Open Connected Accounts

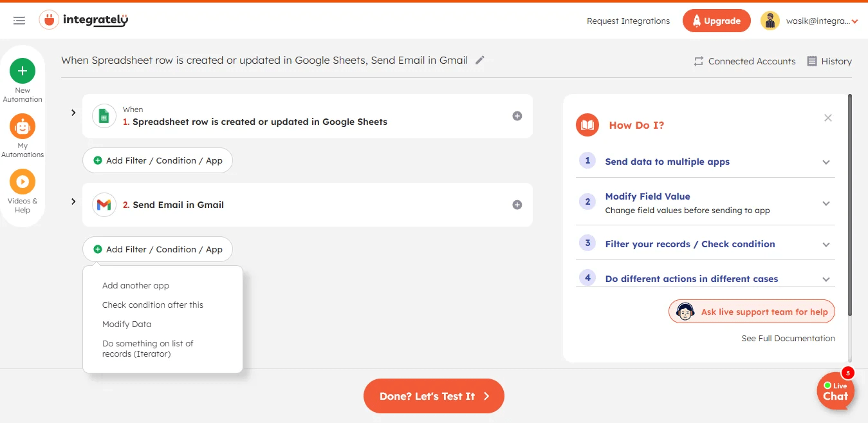(x=744, y=61)
